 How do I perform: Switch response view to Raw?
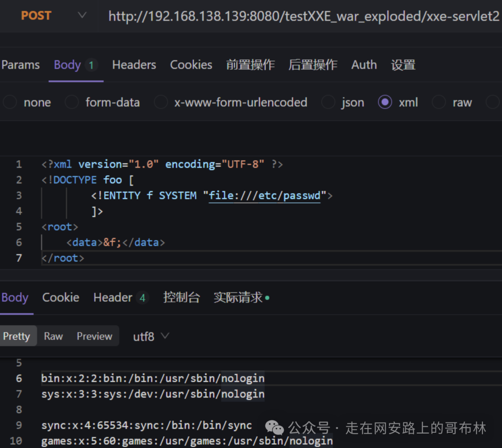[x=53, y=336]
